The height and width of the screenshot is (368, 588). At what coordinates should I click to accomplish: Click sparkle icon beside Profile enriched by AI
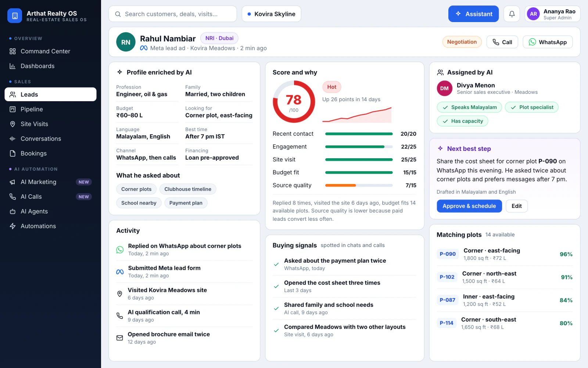click(119, 72)
